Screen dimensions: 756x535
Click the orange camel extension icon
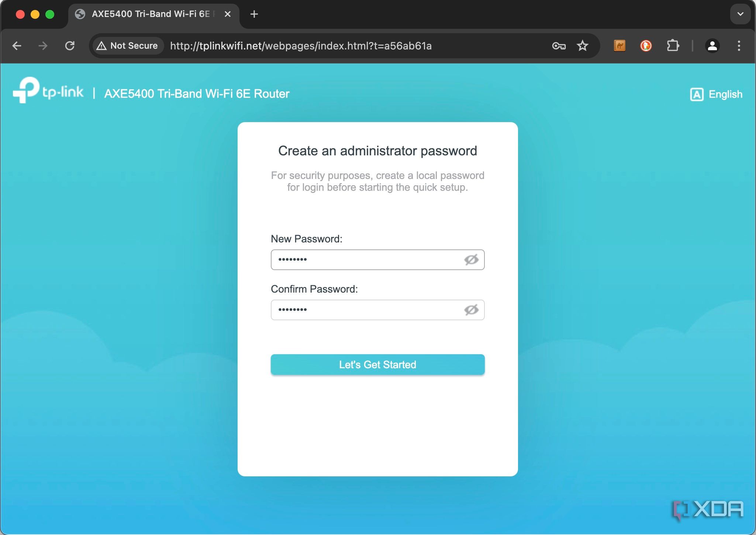tap(619, 46)
